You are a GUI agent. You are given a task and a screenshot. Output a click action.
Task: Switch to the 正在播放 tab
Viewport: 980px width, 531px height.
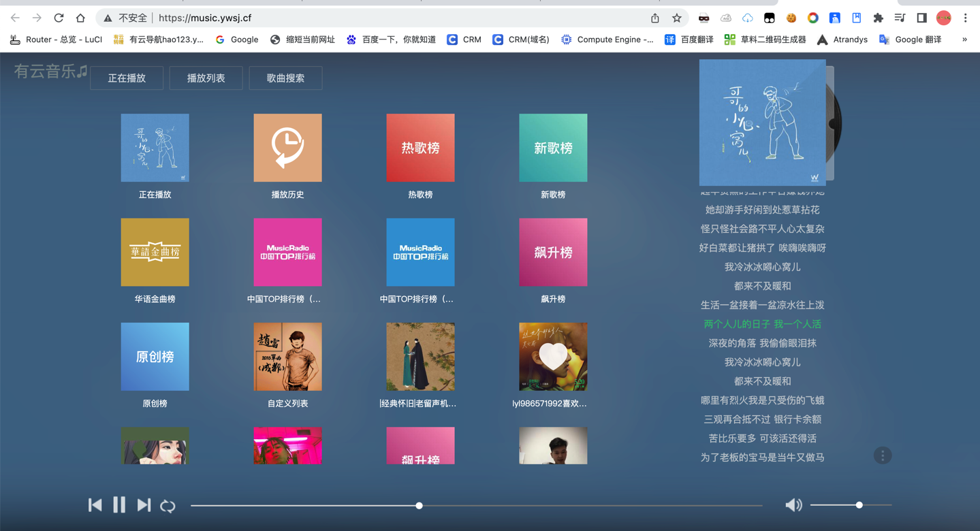pyautogui.click(x=127, y=78)
